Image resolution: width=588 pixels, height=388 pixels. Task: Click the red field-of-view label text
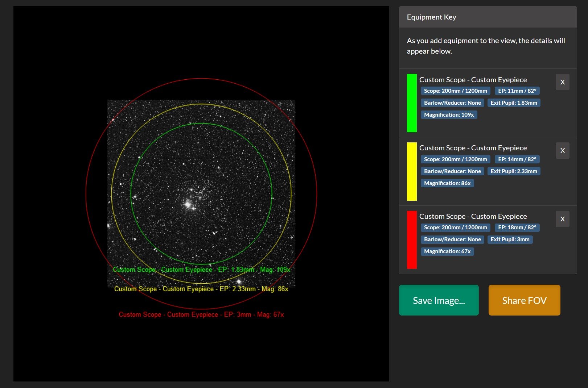(x=201, y=314)
